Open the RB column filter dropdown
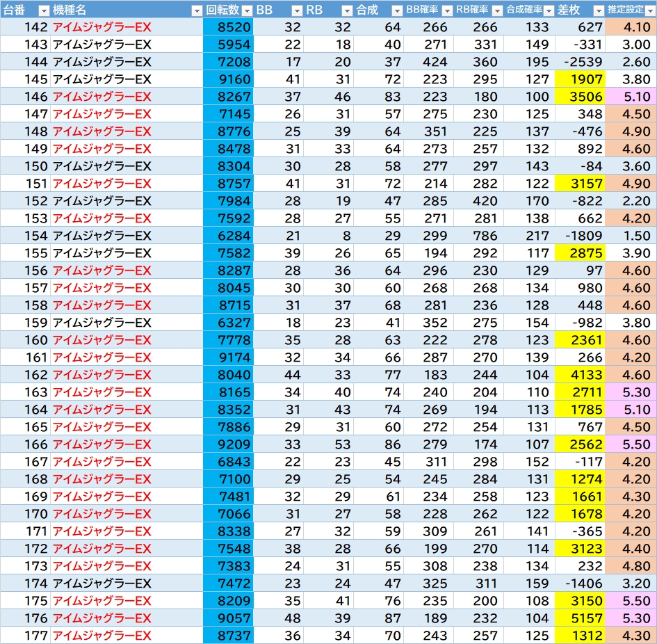Image resolution: width=657 pixels, height=644 pixels. point(347,10)
